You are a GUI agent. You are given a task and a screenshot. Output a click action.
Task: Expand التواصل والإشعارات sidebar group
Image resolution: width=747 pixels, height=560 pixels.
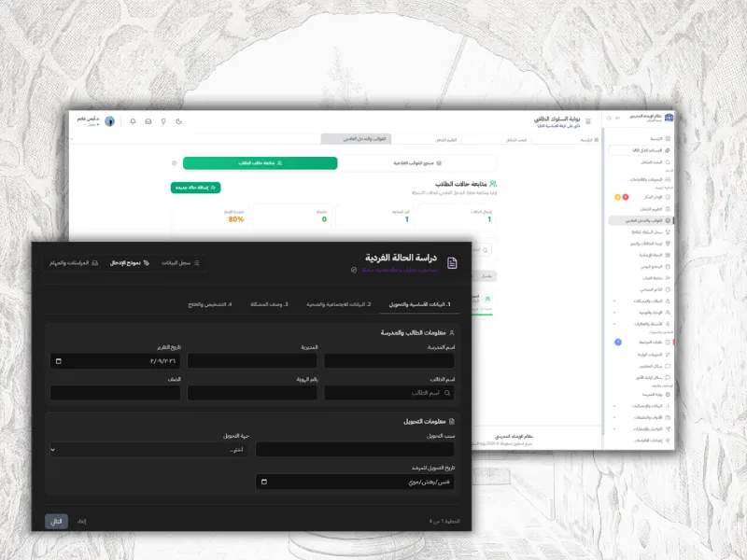pos(641,429)
